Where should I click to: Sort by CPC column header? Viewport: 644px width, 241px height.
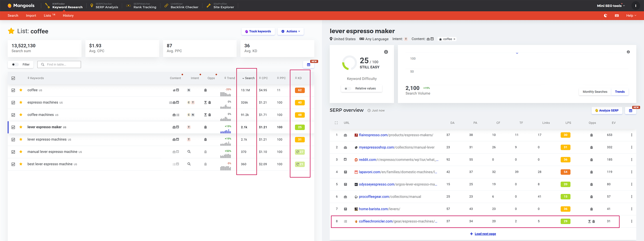click(x=263, y=78)
